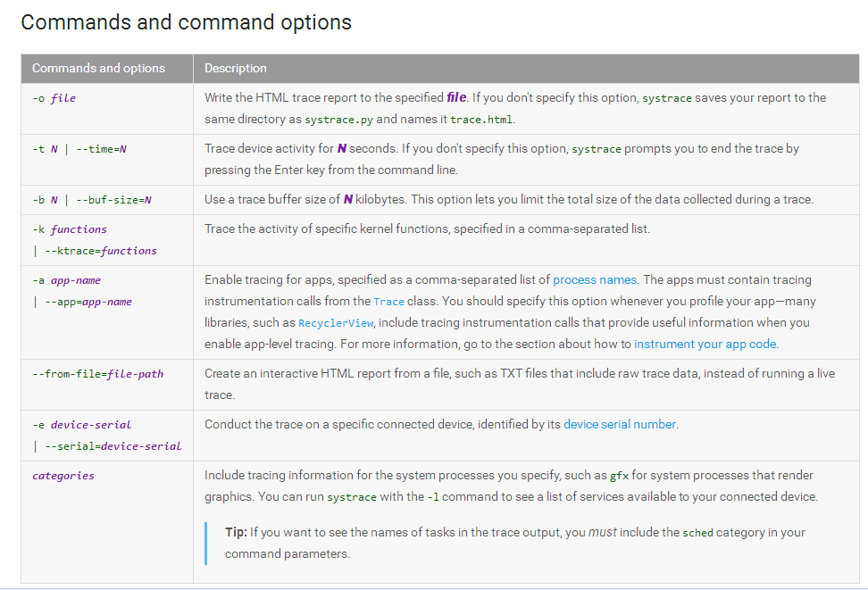Open the "process names" link
The image size is (868, 590).
pyautogui.click(x=594, y=279)
